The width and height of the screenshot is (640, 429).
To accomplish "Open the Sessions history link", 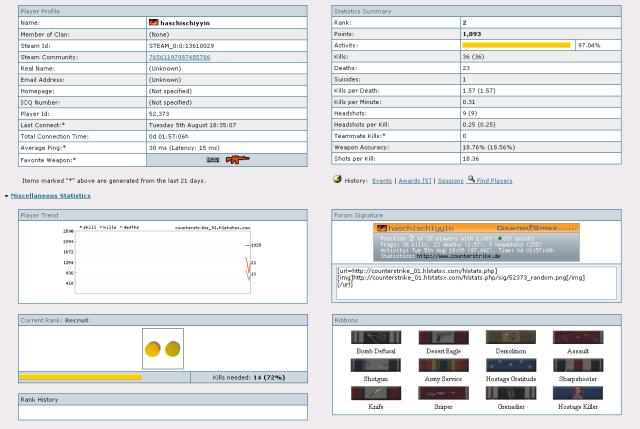I will (449, 180).
